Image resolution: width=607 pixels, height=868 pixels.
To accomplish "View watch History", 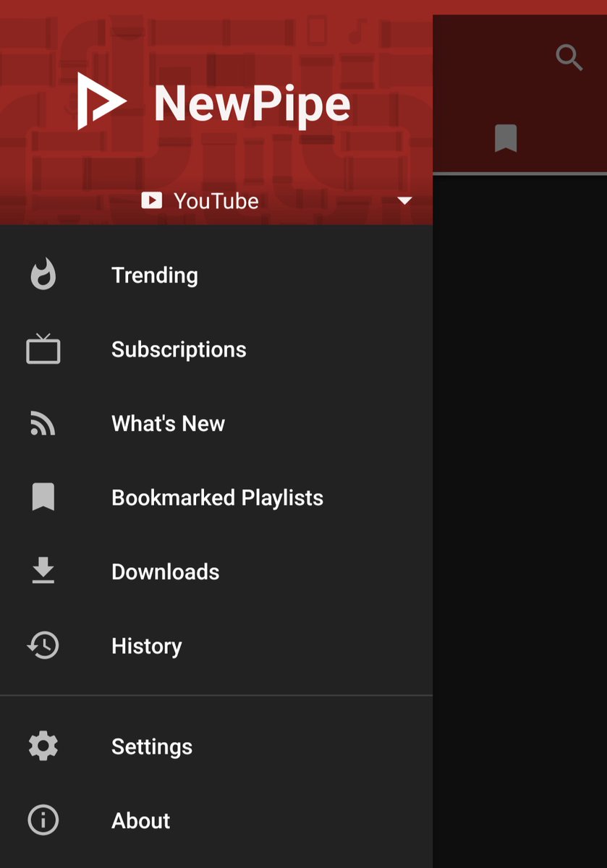I will tap(216, 646).
